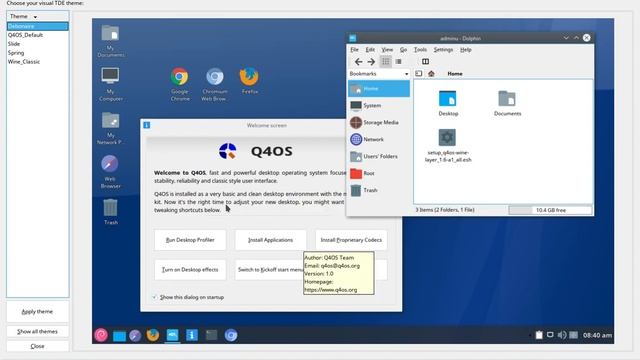
Task: Click the Show all themes button
Action: tap(38, 331)
